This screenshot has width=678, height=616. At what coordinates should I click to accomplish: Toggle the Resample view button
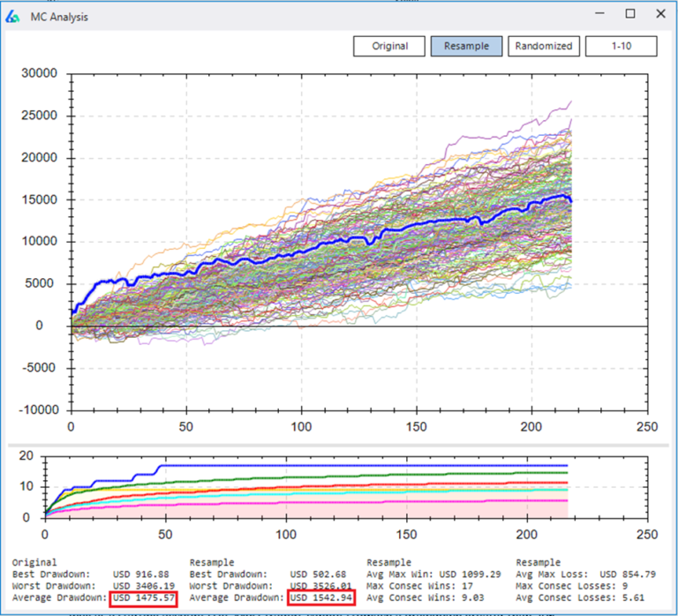tap(466, 47)
